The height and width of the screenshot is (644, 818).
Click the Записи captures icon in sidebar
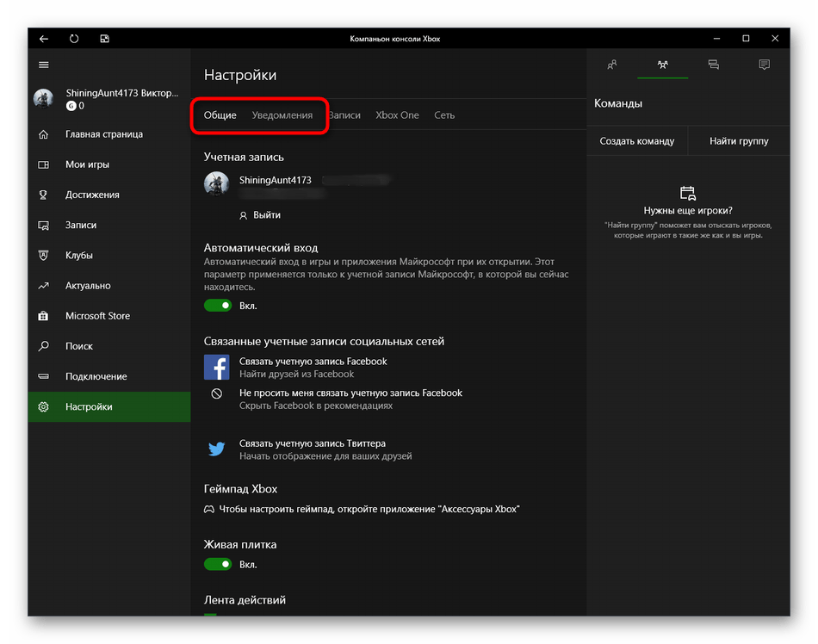click(x=43, y=226)
